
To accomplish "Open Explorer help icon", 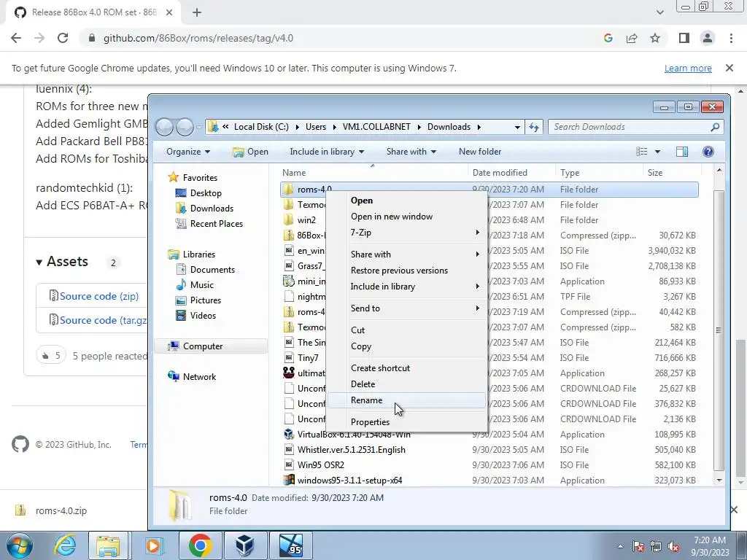I will click(x=708, y=152).
